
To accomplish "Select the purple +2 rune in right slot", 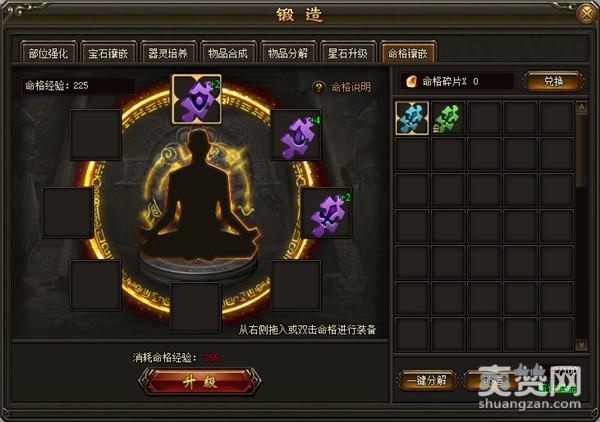I will click(326, 213).
